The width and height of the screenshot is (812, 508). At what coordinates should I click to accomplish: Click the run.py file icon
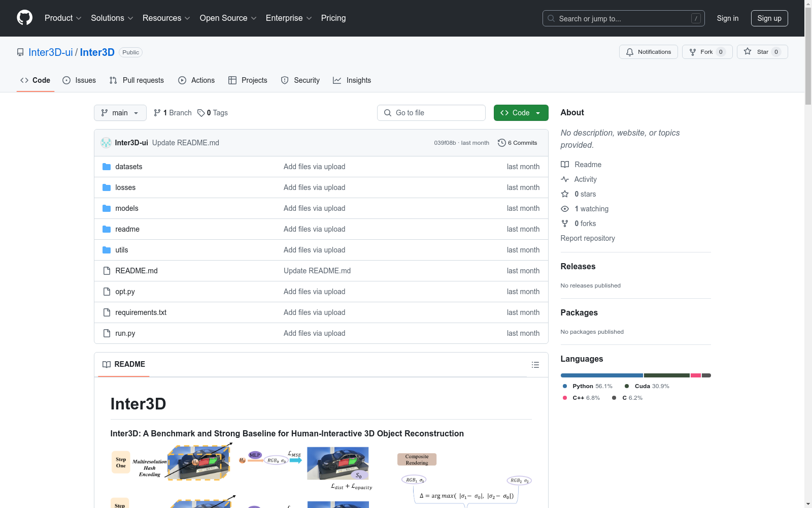[x=107, y=333]
